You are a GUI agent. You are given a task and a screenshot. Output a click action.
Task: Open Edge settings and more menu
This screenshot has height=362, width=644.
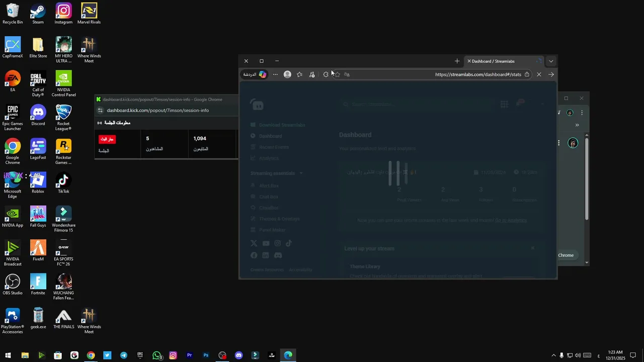(x=275, y=74)
